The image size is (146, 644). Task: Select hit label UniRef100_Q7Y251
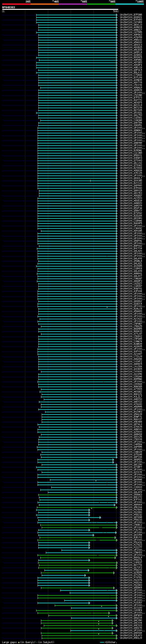[x=131, y=575]
